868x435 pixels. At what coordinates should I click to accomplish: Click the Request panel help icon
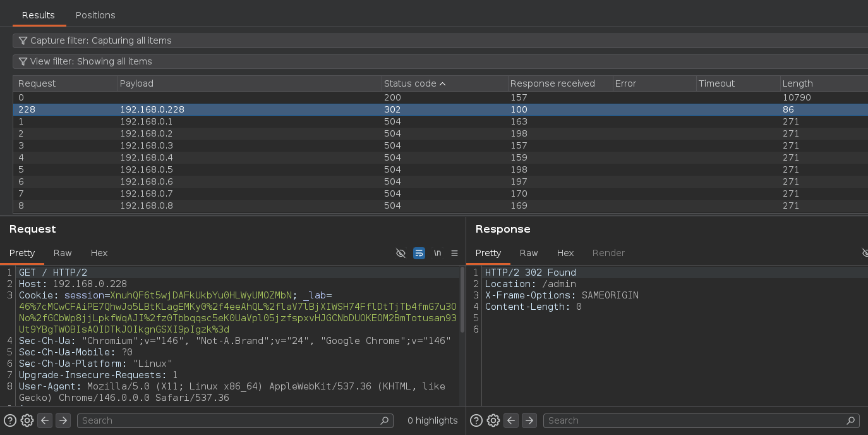click(x=10, y=420)
